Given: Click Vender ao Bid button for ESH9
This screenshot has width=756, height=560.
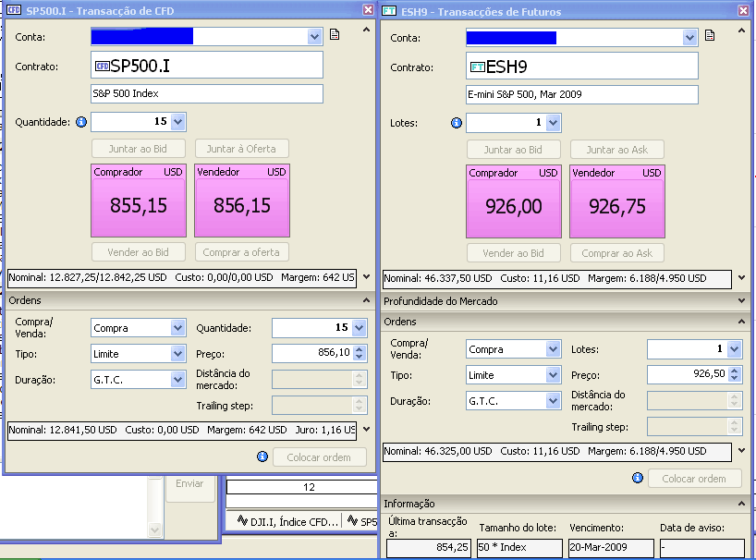Looking at the screenshot, I should [514, 253].
